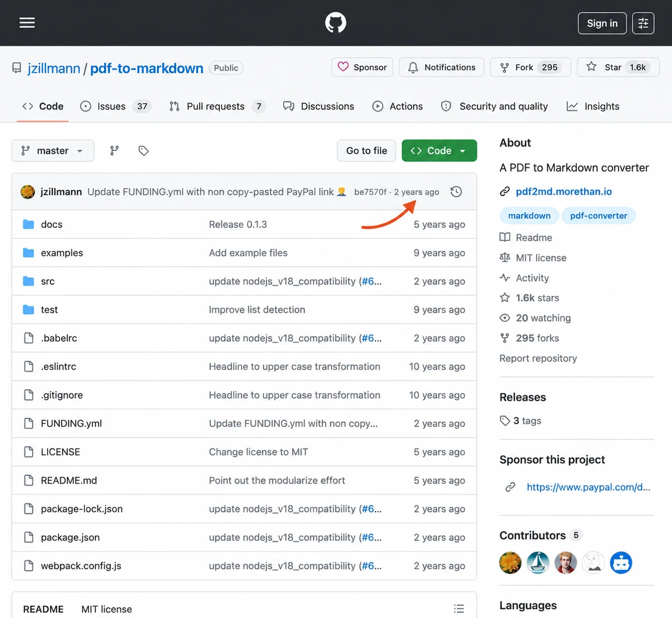Viewport: 672px width, 618px height.
Task: View tags via the tag icon
Action: point(143,151)
